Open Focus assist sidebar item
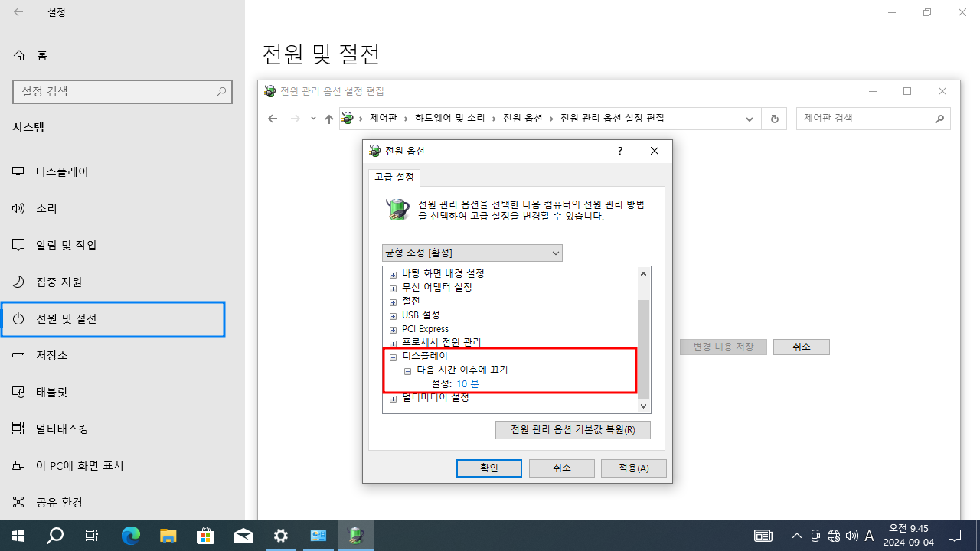This screenshot has height=551, width=980. pos(47,282)
